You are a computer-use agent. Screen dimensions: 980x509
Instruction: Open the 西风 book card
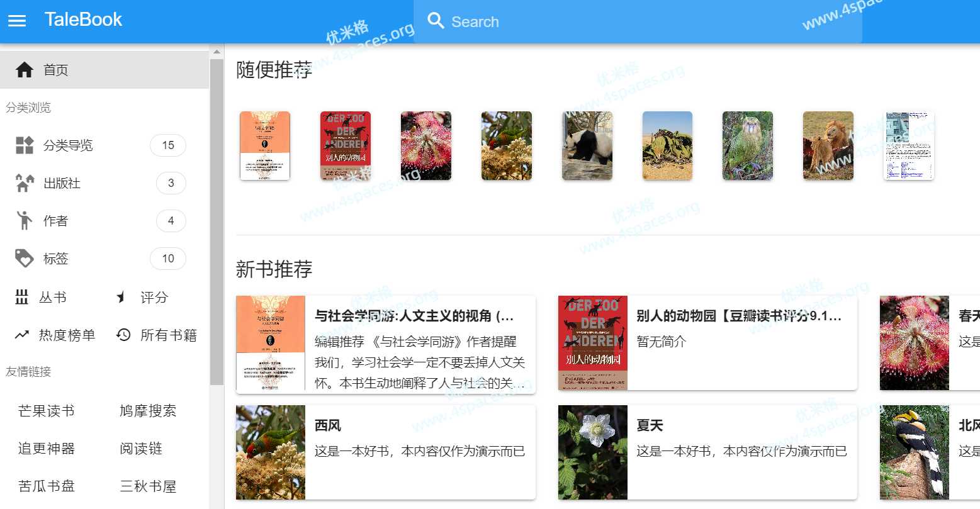385,452
